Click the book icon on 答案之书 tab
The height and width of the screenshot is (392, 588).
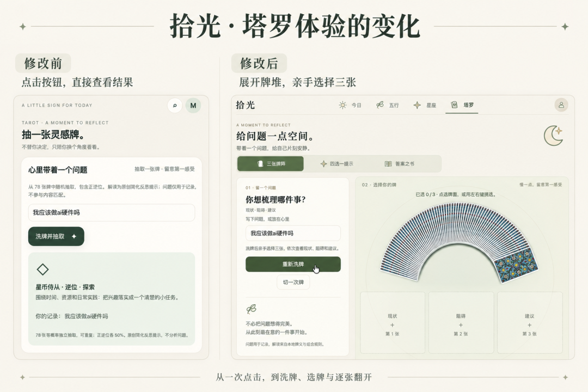388,163
